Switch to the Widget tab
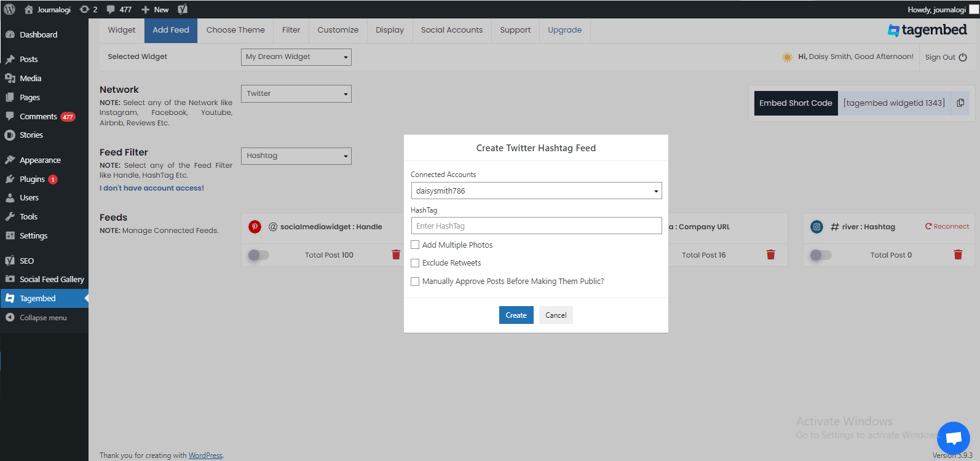Screen dimensions: 980x461 (122, 30)
